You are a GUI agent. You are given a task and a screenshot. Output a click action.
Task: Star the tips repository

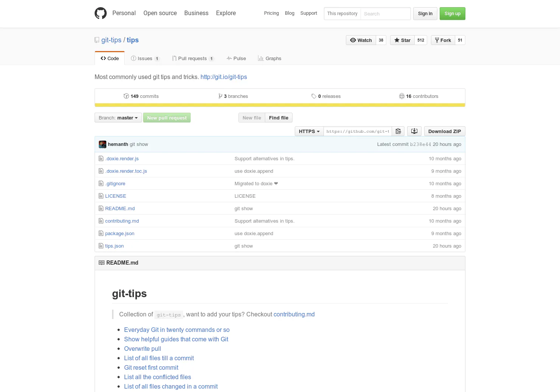click(403, 40)
